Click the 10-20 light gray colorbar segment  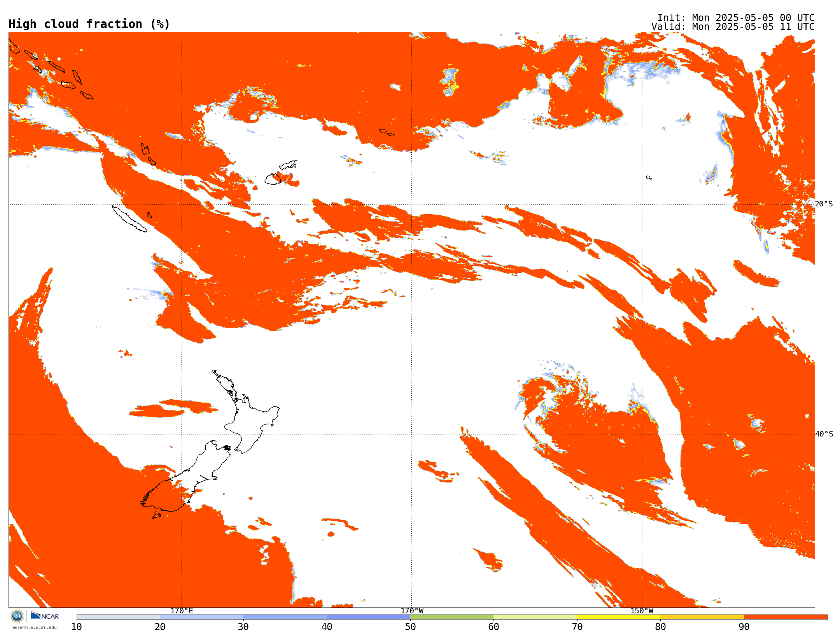(x=118, y=617)
